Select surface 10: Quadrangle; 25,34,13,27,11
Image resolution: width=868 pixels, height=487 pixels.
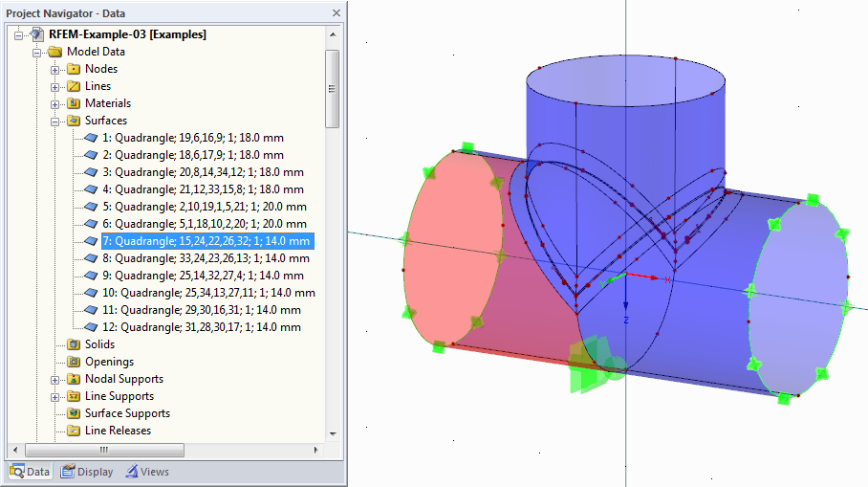point(208,293)
